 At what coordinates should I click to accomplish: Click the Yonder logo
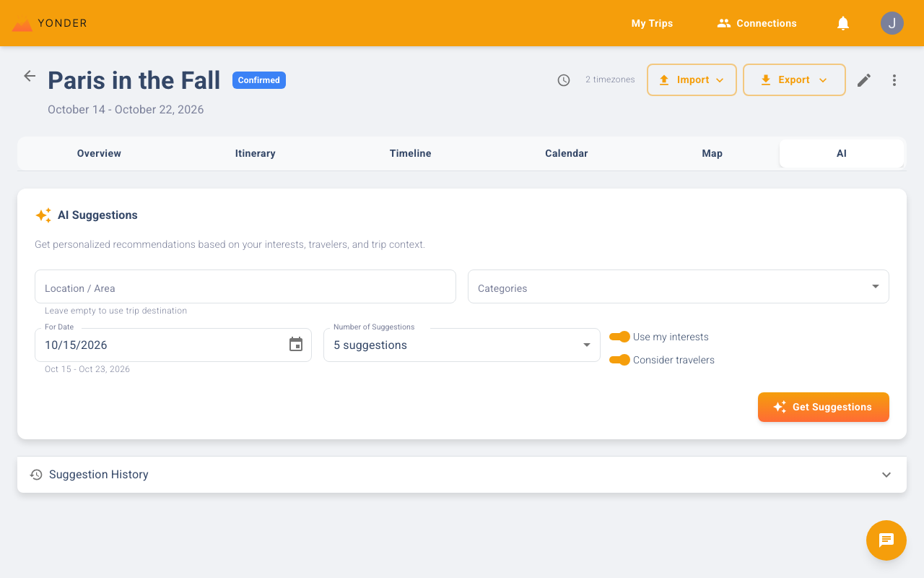[x=50, y=23]
